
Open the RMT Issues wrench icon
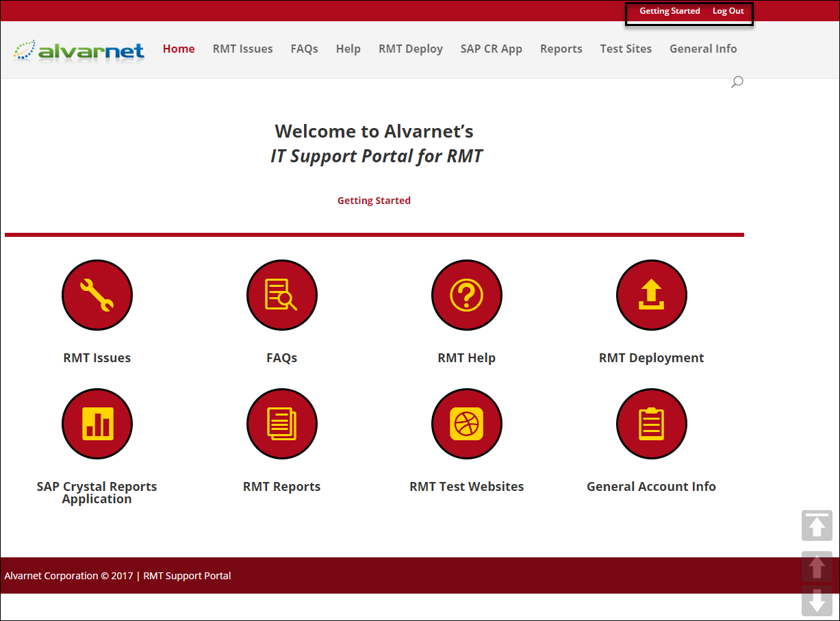[97, 295]
